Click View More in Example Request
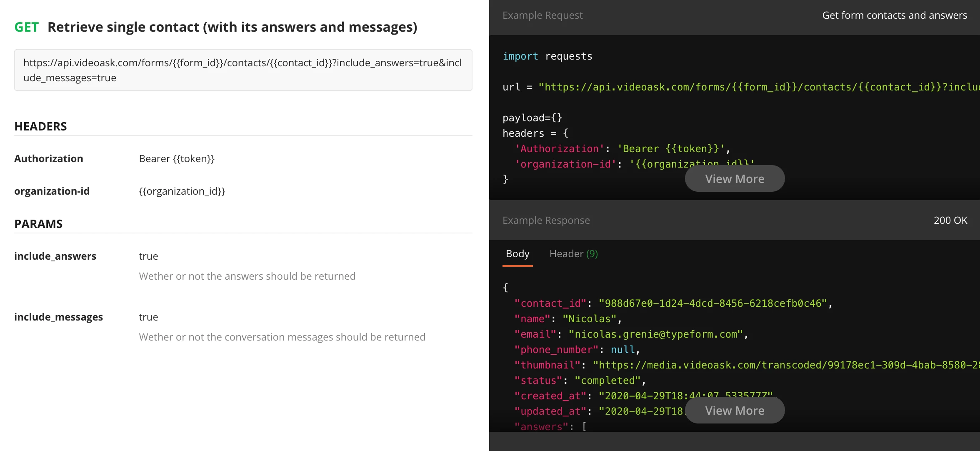980x451 pixels. click(x=735, y=179)
